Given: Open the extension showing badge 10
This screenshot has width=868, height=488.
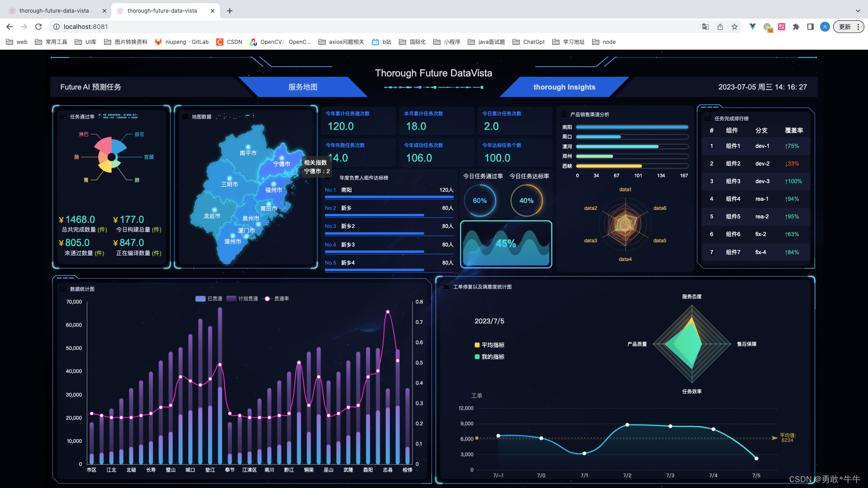Looking at the screenshot, I should click(x=768, y=27).
